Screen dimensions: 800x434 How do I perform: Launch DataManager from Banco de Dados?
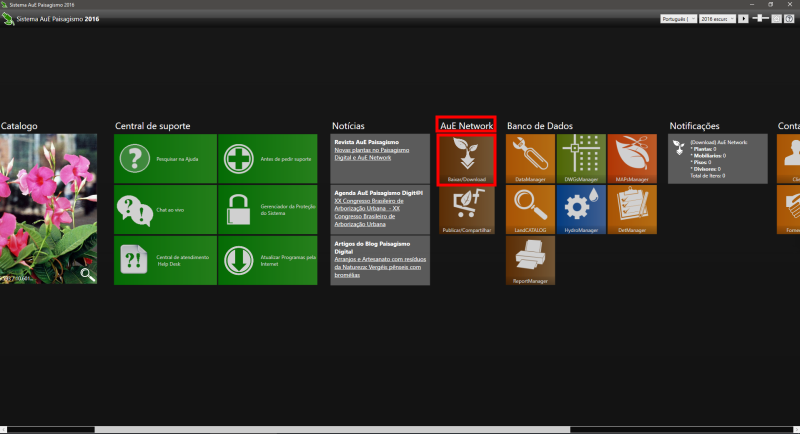click(530, 159)
